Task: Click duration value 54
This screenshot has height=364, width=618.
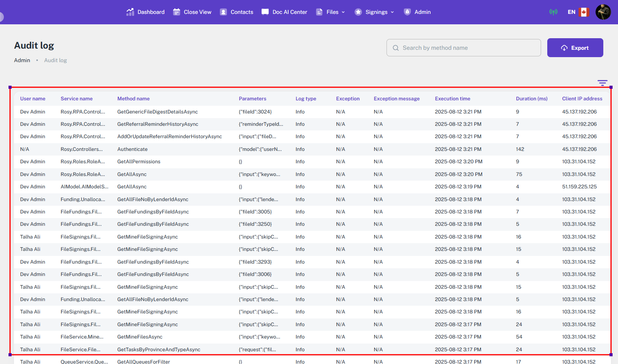Action: [x=519, y=337]
